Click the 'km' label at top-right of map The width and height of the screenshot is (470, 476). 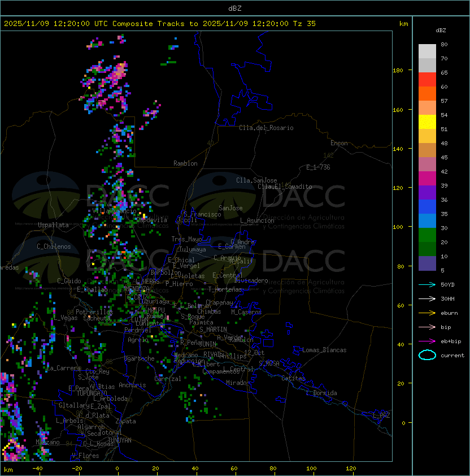click(x=404, y=24)
